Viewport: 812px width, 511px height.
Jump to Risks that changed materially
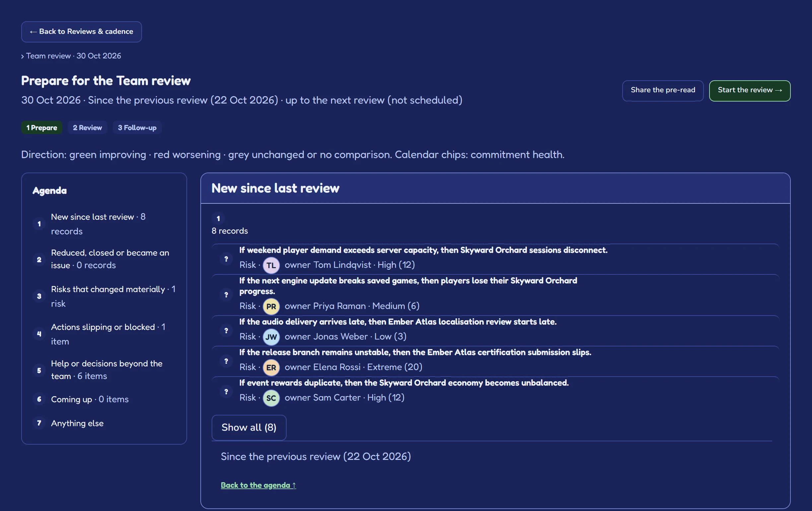(x=104, y=296)
